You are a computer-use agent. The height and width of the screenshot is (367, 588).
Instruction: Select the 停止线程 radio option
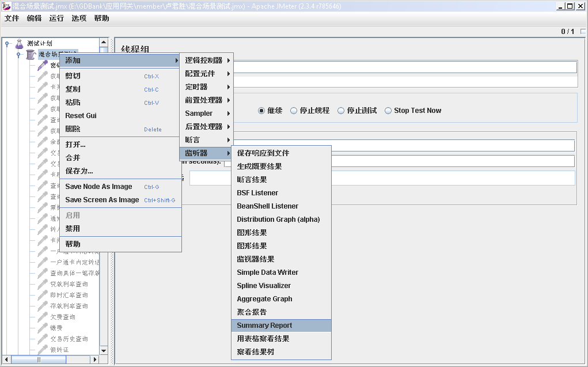(x=294, y=111)
